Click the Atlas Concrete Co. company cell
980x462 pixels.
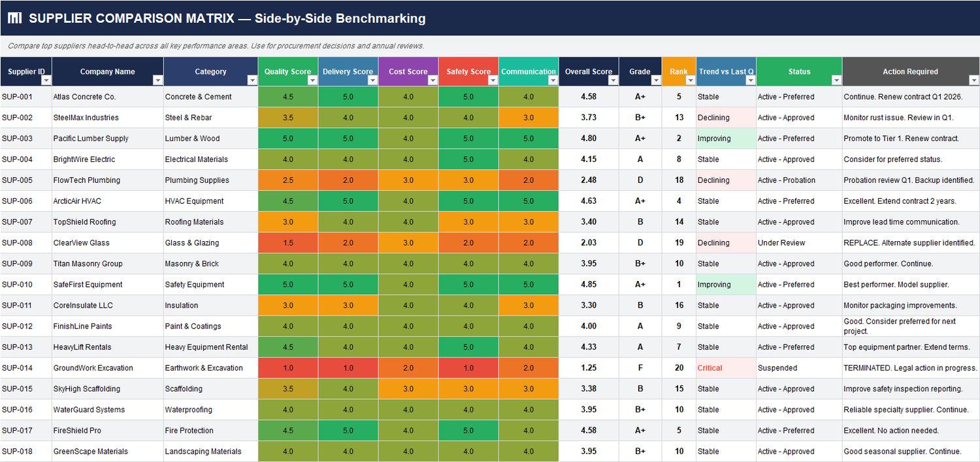[108, 97]
